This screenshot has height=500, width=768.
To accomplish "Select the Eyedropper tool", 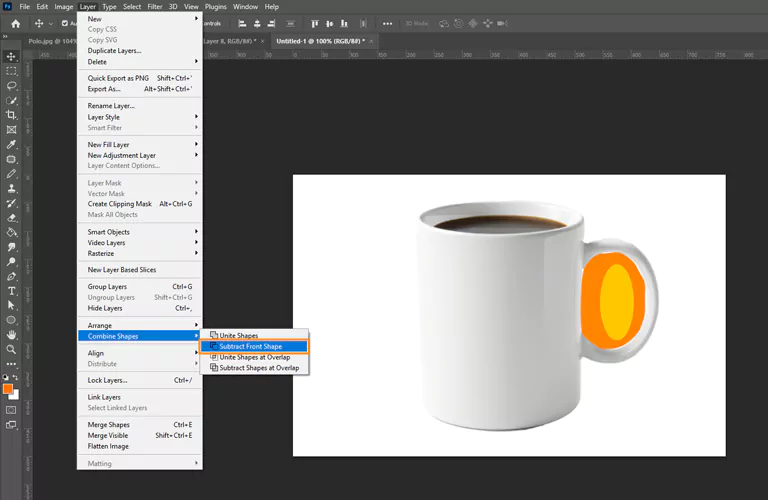I will click(x=11, y=144).
